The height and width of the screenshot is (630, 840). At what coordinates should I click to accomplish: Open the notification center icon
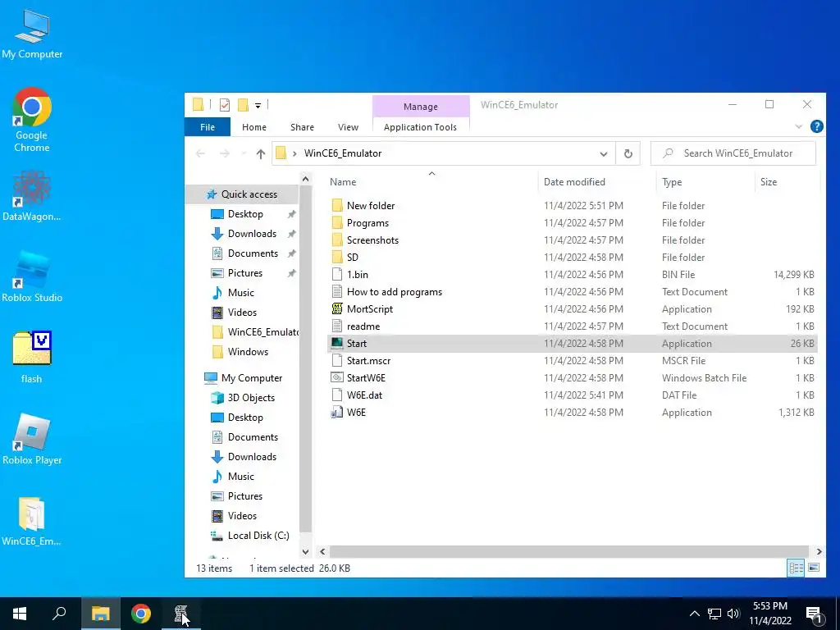tap(815, 614)
